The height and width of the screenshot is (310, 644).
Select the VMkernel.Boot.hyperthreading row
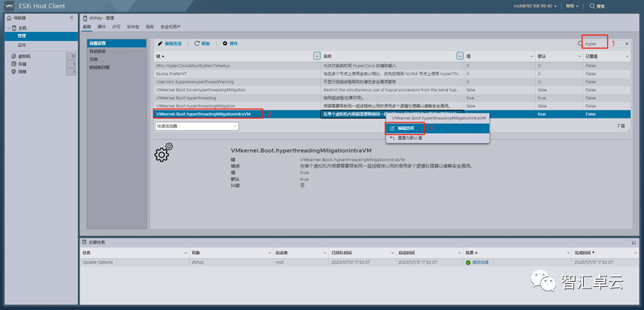tap(392, 98)
